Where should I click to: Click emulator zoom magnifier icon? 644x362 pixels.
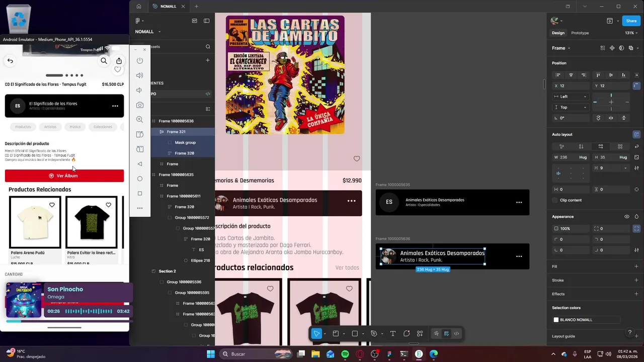[140, 120]
